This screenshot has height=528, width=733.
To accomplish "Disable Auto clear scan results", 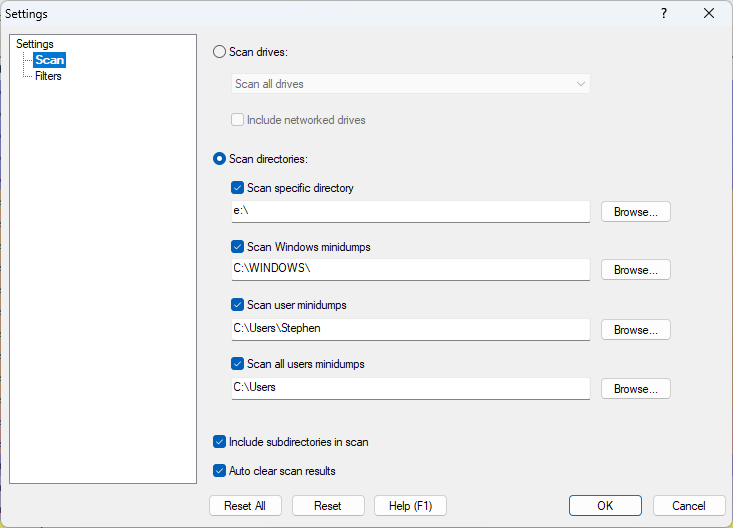I will 219,470.
